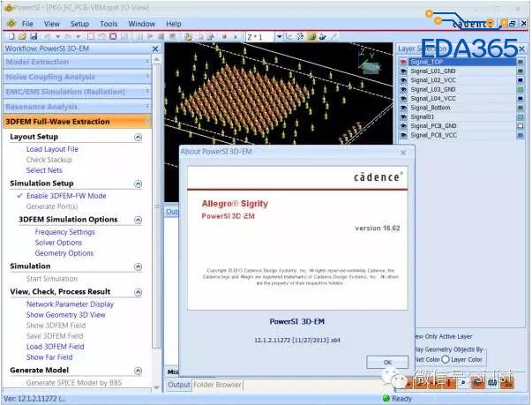Click the toolbar stop simulation icon
Screen dimensions: 532x405
[x=161, y=36]
